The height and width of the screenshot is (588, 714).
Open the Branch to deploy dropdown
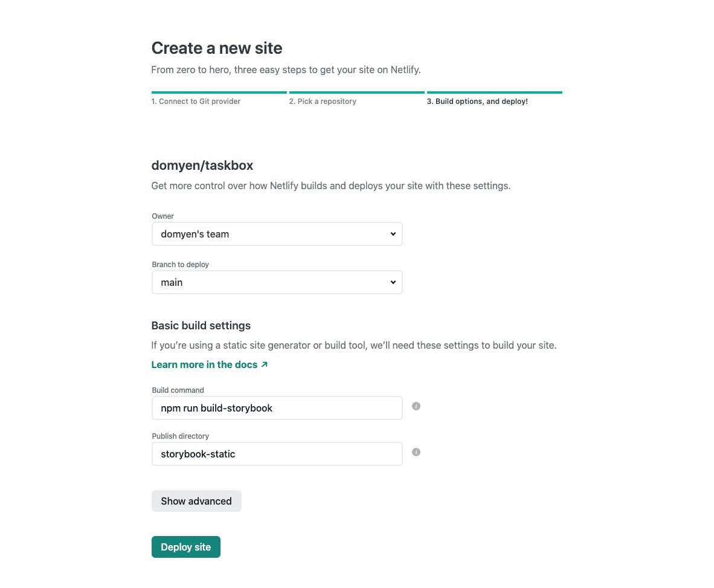(x=277, y=282)
